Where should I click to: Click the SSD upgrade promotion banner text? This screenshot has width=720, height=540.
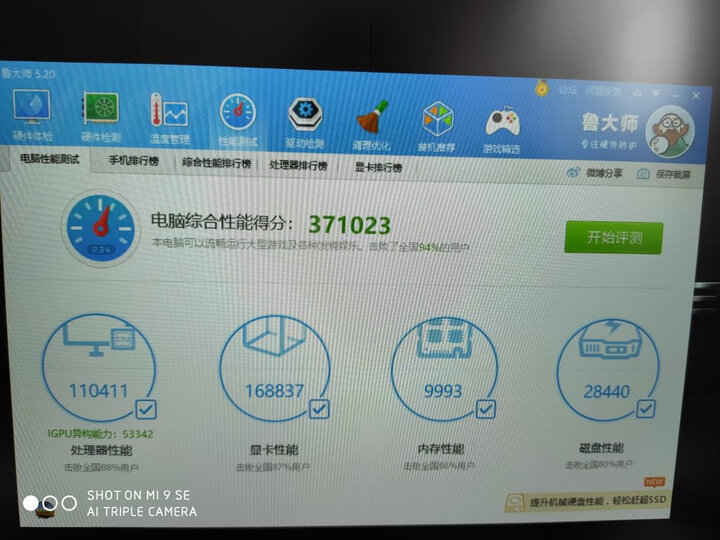598,501
